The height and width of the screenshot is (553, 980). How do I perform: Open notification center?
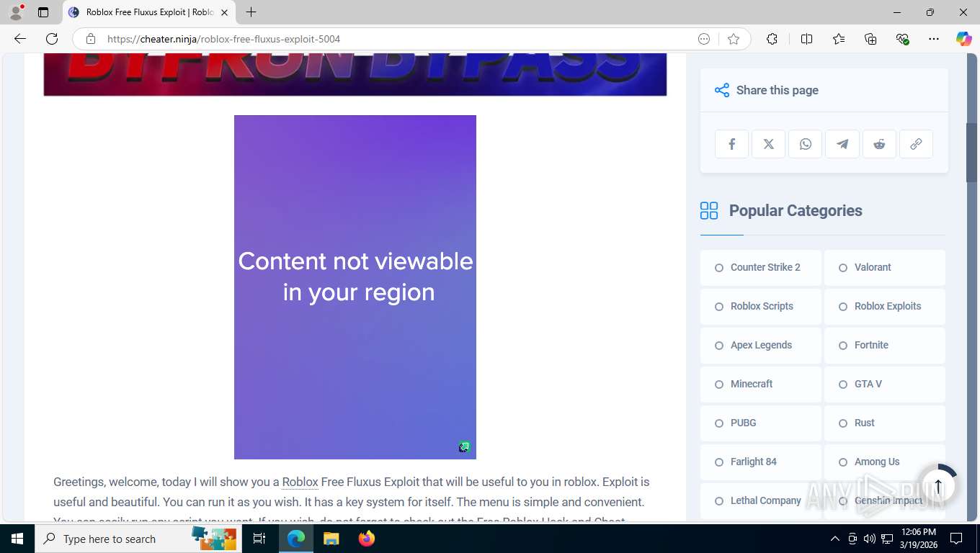tap(956, 539)
